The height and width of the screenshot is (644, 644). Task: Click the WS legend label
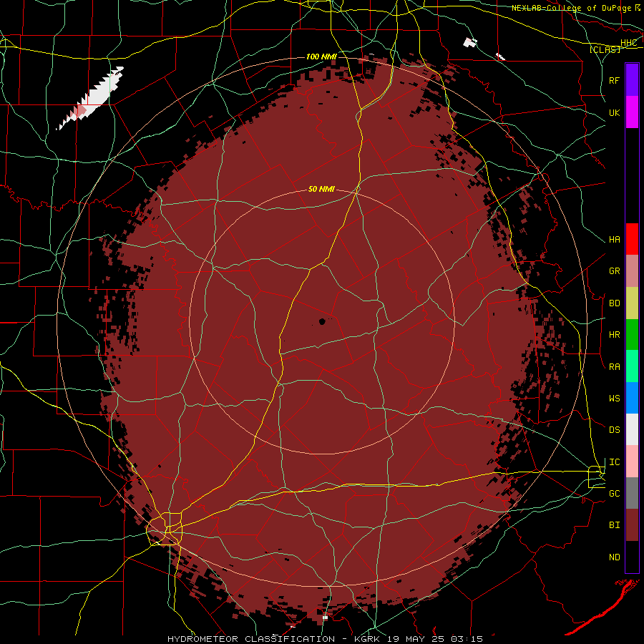[614, 399]
